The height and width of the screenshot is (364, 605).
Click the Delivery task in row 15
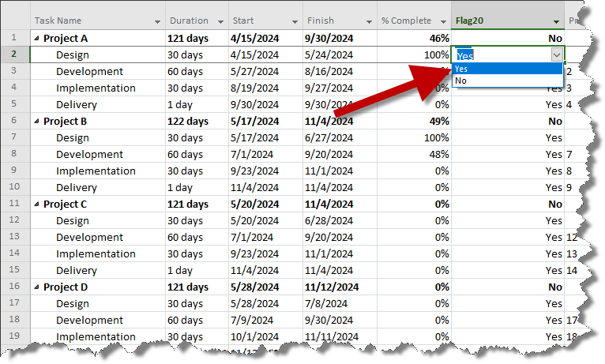[77, 271]
